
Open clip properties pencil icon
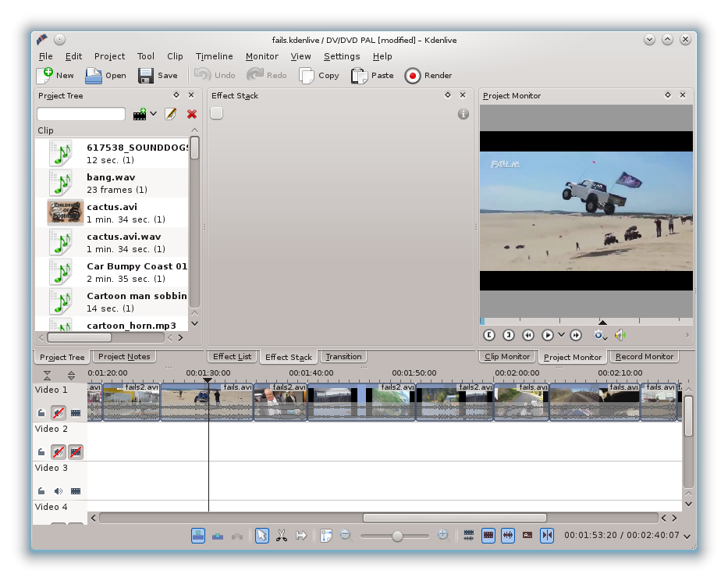(170, 114)
